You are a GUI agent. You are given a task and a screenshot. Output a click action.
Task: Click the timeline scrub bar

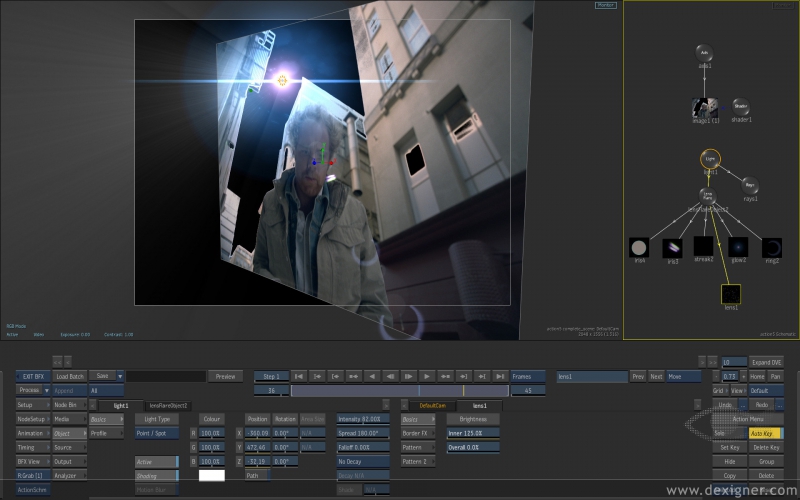399,391
